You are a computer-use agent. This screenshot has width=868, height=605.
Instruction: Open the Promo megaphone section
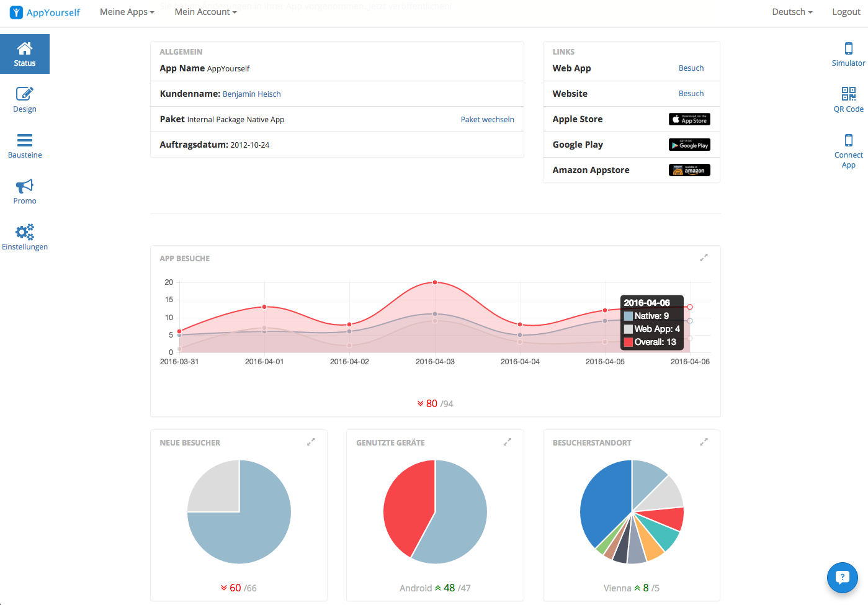click(25, 192)
